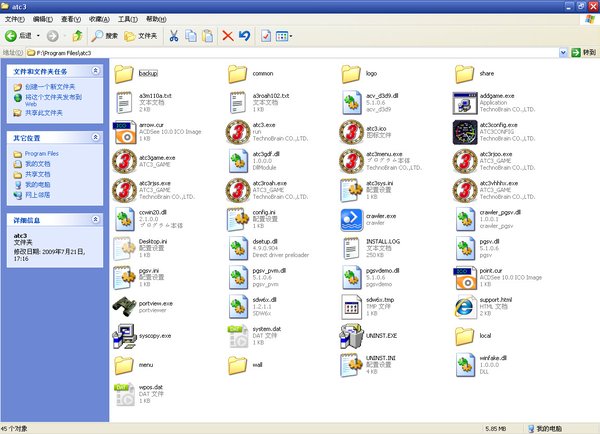
Task: Select the support.html Internet Explorer icon
Action: (x=463, y=306)
